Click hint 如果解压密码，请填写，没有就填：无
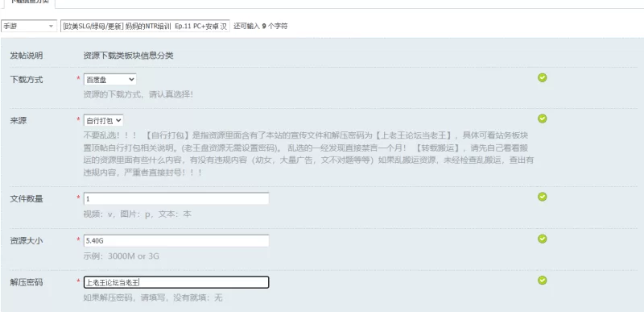Image resolution: width=644 pixels, height=312 pixels. coord(153,297)
